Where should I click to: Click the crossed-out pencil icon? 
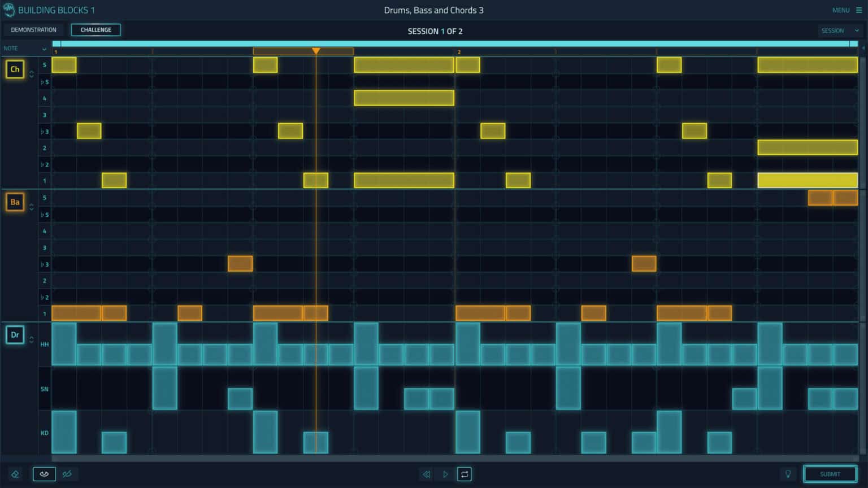[x=68, y=474]
